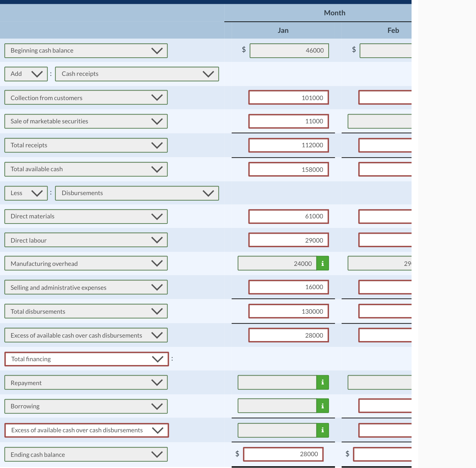Click the Feb Total available cash field

pyautogui.click(x=385, y=169)
